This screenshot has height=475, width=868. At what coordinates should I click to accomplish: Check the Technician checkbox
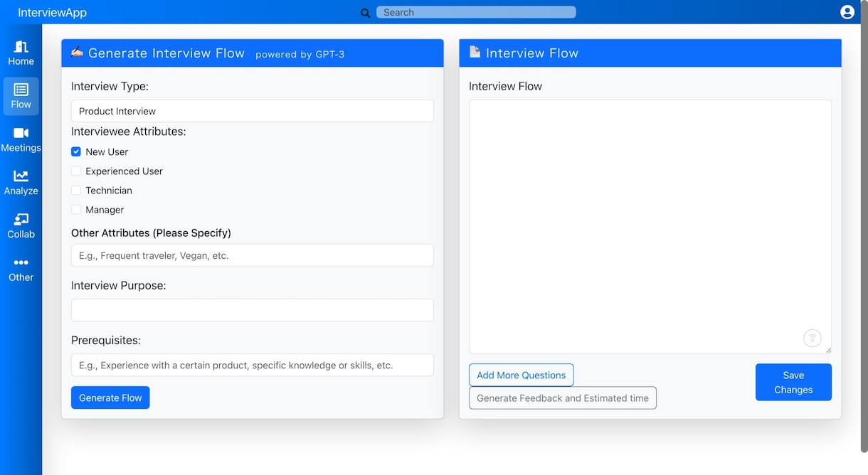(x=76, y=190)
